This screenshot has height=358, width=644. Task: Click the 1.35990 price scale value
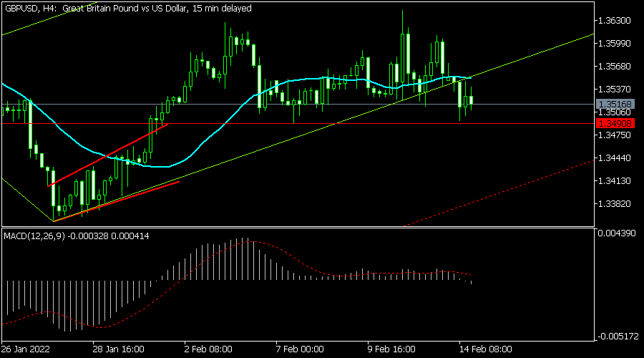tap(615, 44)
